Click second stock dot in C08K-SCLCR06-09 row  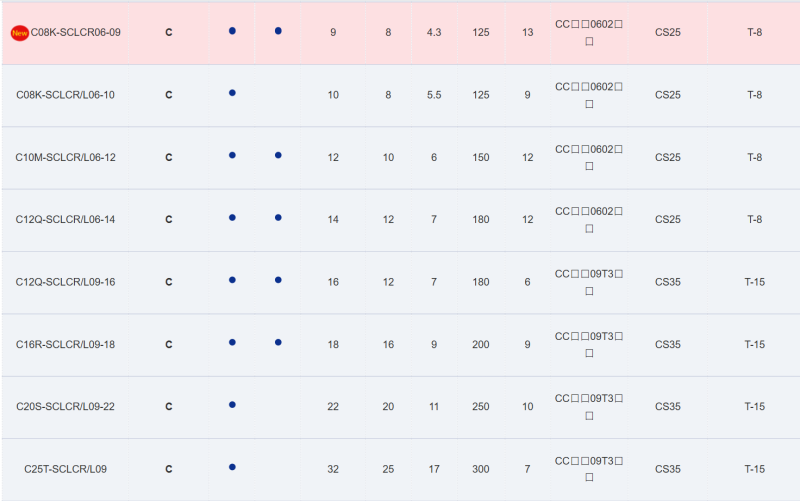(278, 31)
